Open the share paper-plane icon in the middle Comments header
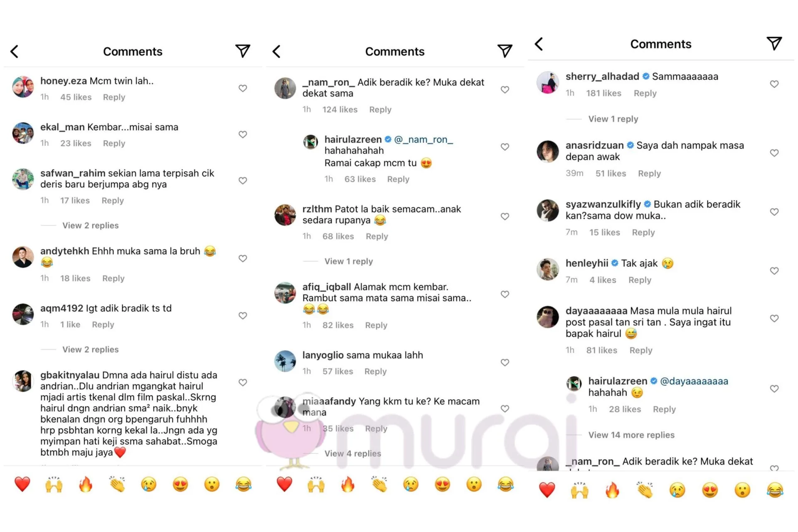 coord(505,51)
